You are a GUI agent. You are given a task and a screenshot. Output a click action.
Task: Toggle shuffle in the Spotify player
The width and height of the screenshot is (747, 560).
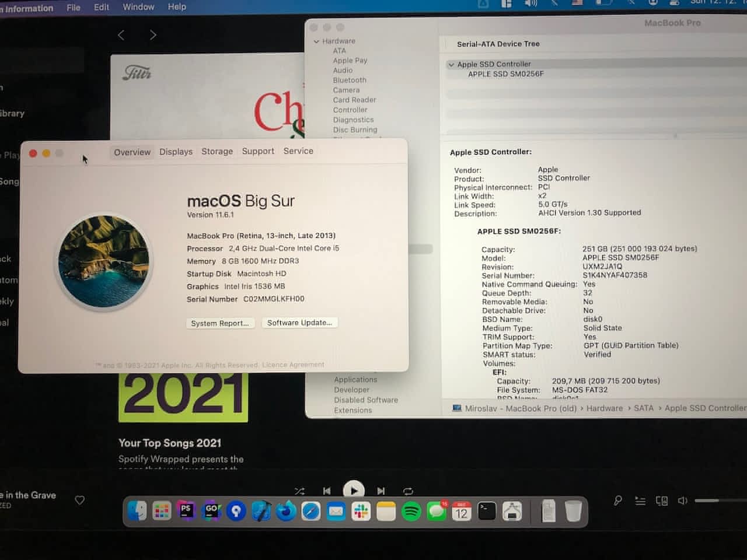299,491
